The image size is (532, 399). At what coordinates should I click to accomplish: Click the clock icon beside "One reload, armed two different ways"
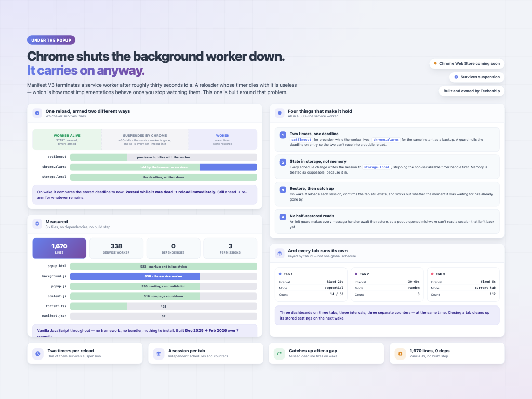pos(37,113)
